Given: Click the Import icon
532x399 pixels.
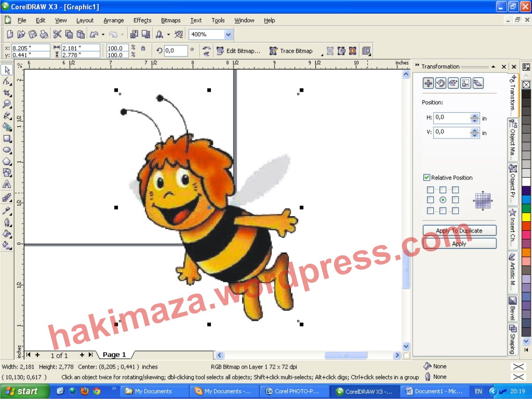Looking at the screenshot, I should click(x=134, y=34).
